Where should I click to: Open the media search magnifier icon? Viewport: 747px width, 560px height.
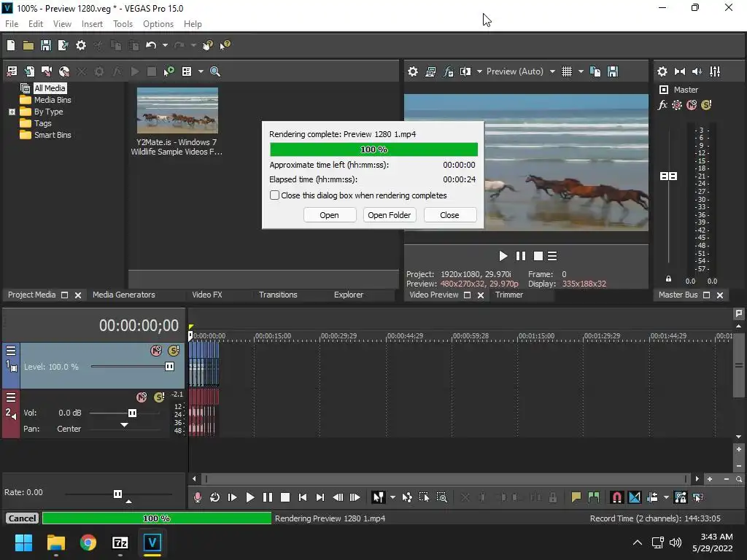pyautogui.click(x=215, y=71)
